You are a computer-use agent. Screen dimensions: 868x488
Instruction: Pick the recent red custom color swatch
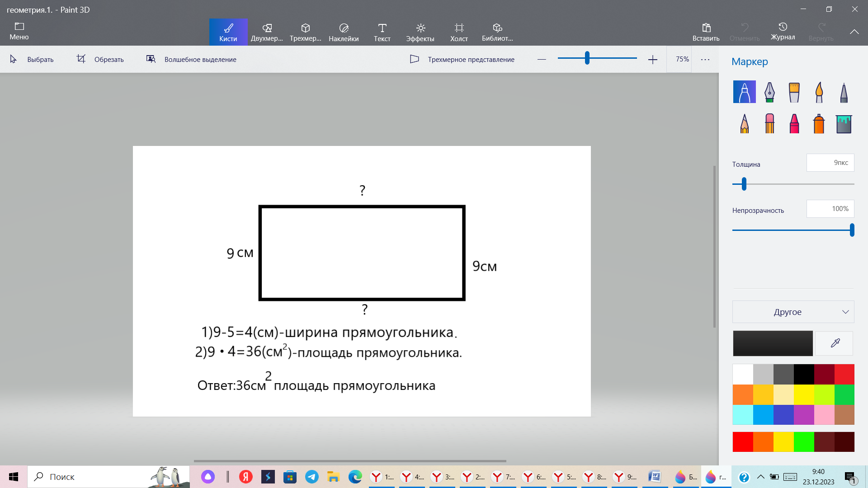[x=743, y=442]
